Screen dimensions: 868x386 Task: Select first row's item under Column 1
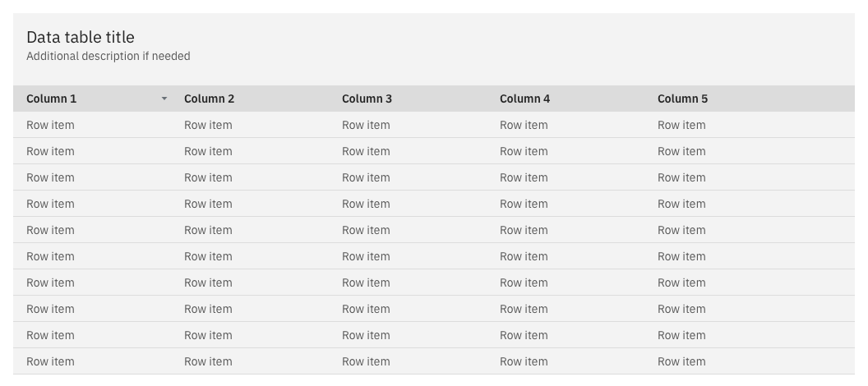click(50, 125)
